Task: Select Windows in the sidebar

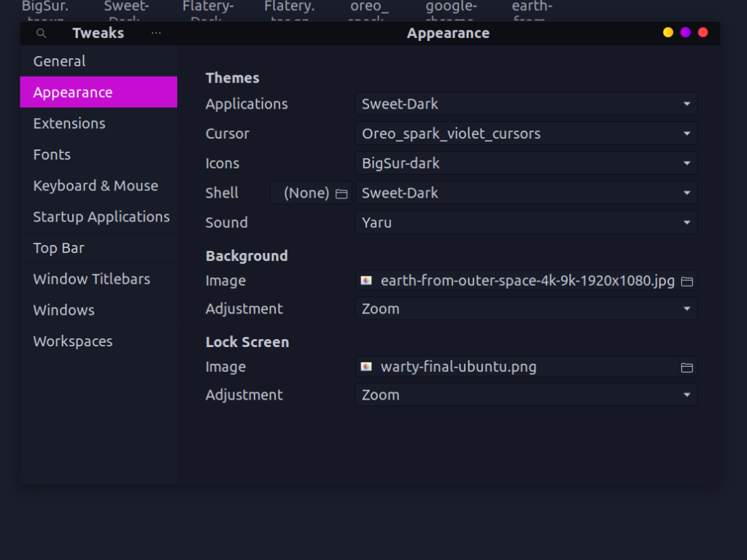Action: pos(98,310)
